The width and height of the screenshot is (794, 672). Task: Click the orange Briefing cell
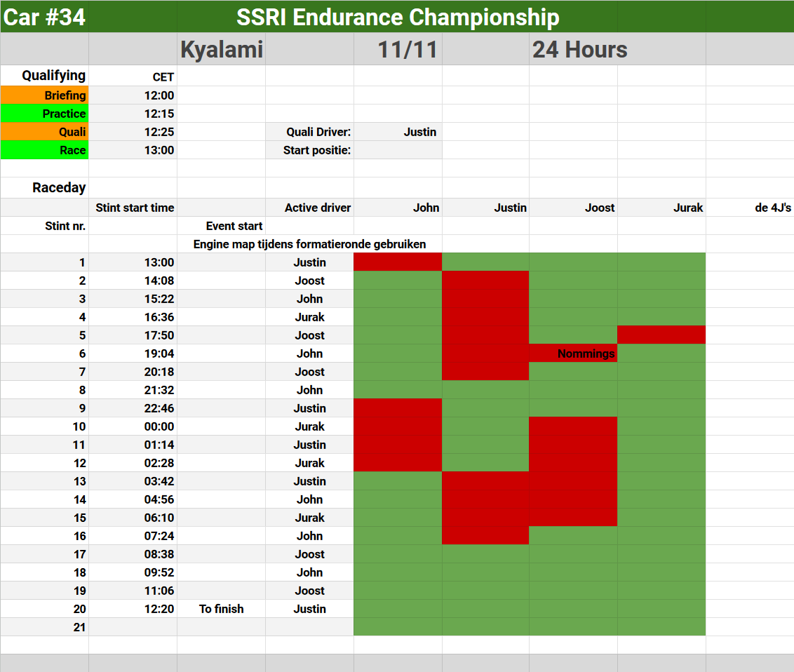[45, 95]
